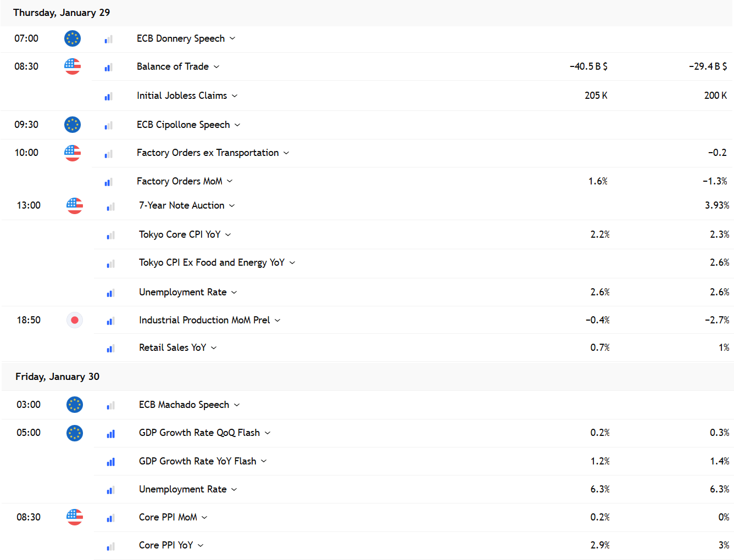Viewport: 734px width, 560px height.
Task: Click the EU flag beside ECB Machado Speech
Action: [75, 405]
